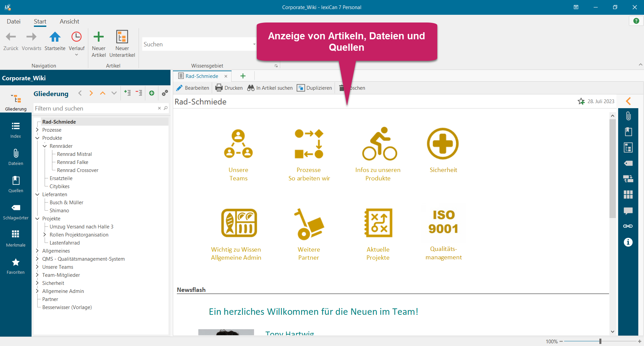
Task: Mark article as favorite with the star
Action: [x=581, y=101]
